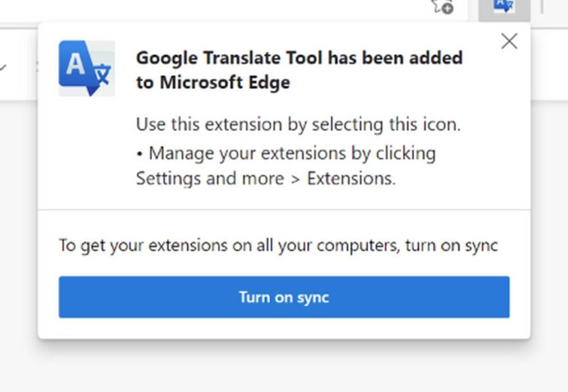Close the extension added notification popup
568x392 pixels.
point(509,41)
